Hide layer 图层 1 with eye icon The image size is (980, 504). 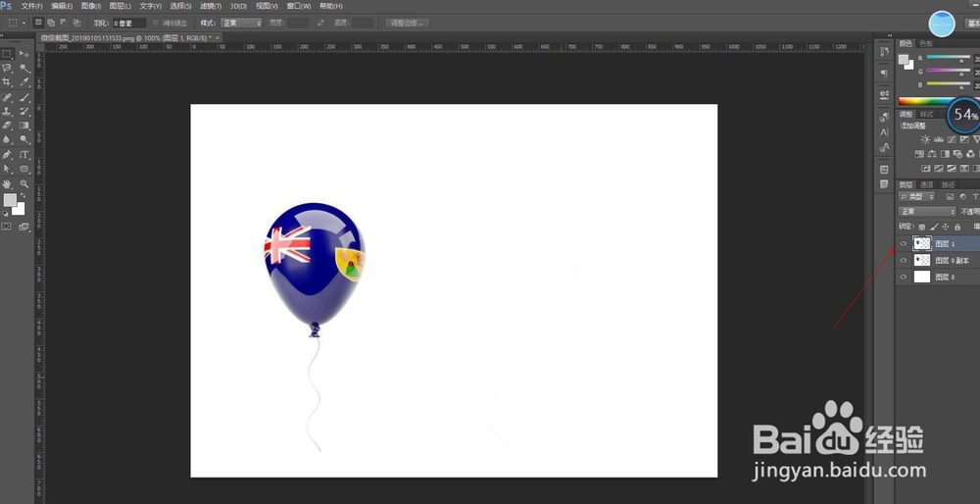pos(904,244)
